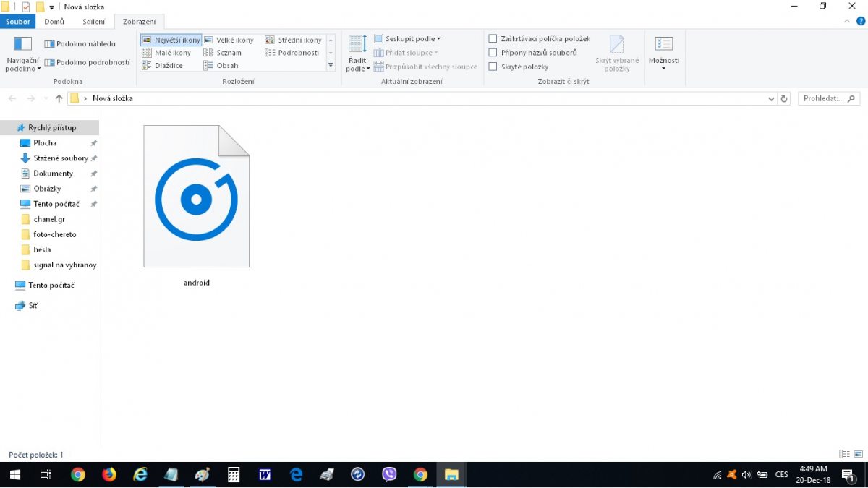
Task: Select Velké ikony layout
Action: (229, 40)
